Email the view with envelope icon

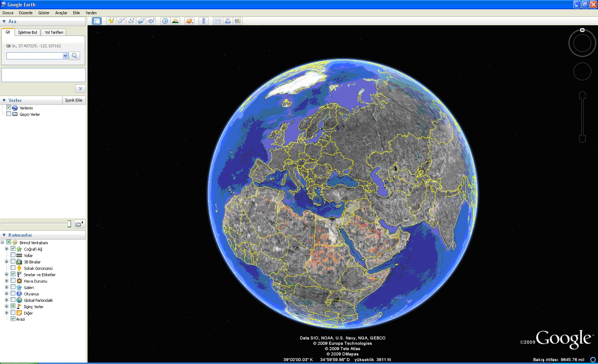pyautogui.click(x=217, y=21)
